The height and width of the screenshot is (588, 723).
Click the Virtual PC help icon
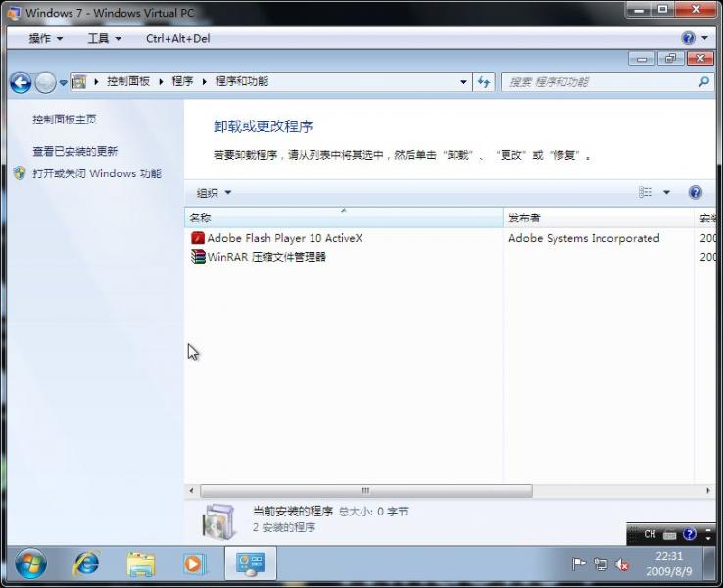click(688, 38)
